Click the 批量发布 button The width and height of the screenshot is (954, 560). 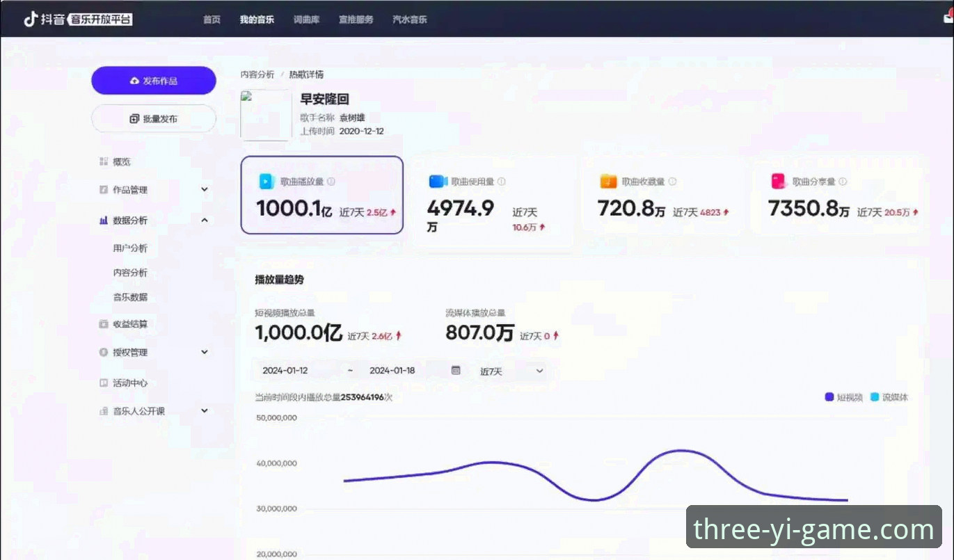point(154,119)
